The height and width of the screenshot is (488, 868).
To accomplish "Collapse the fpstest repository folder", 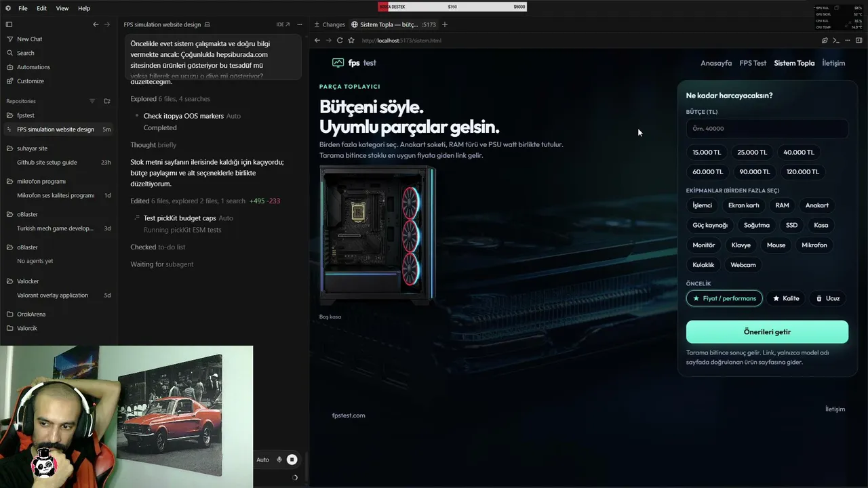I will [25, 115].
